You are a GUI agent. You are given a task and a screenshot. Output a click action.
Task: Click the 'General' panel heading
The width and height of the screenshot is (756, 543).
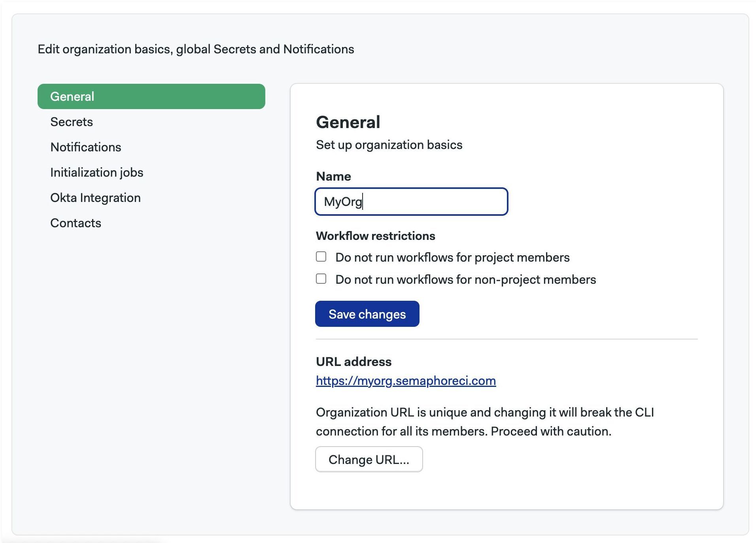[x=348, y=122]
